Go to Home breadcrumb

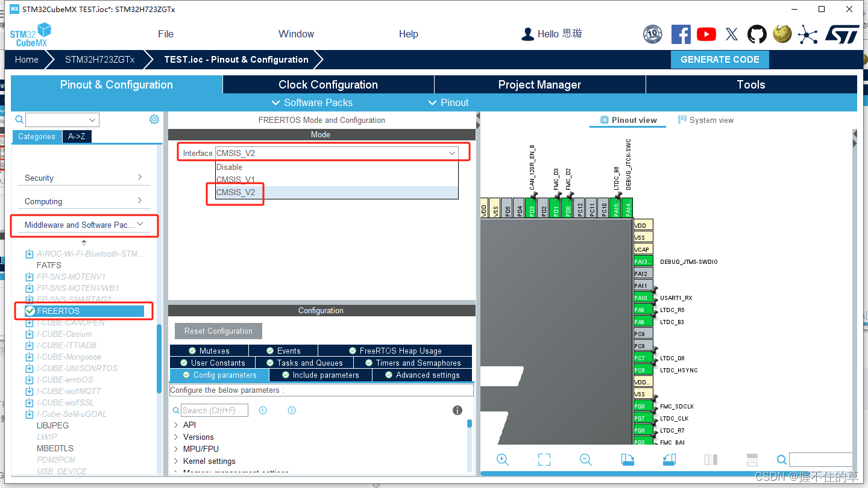27,60
